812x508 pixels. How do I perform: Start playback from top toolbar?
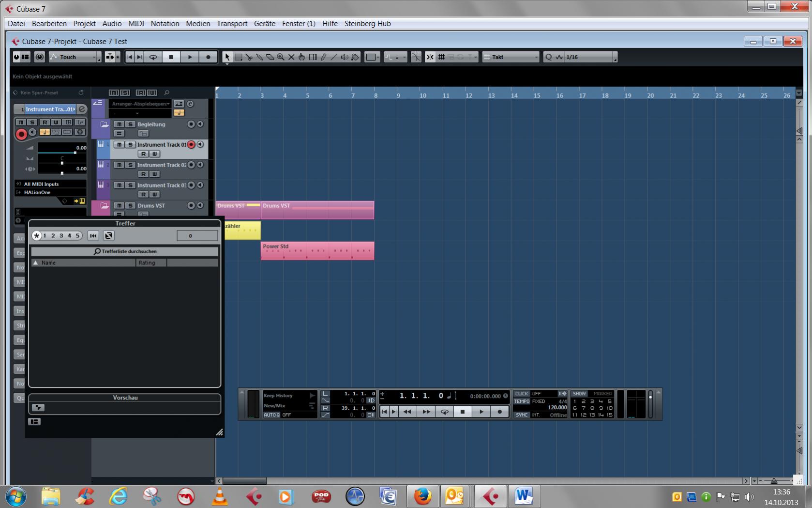(x=190, y=57)
